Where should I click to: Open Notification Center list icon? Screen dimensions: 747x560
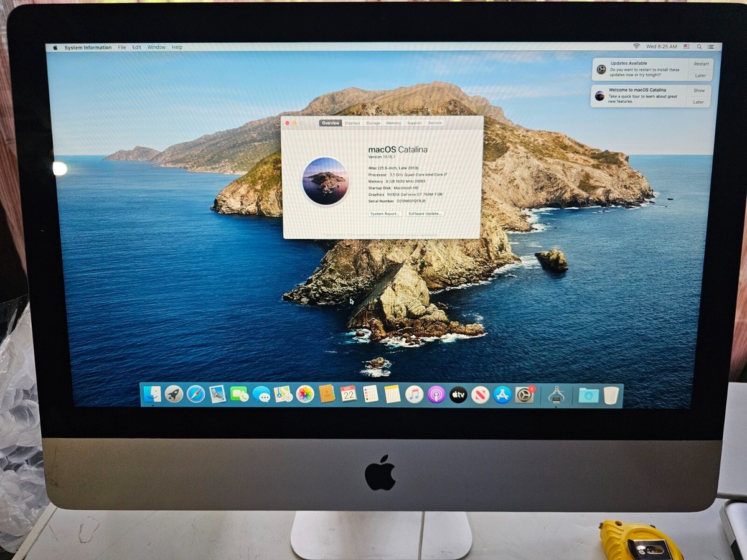point(710,47)
